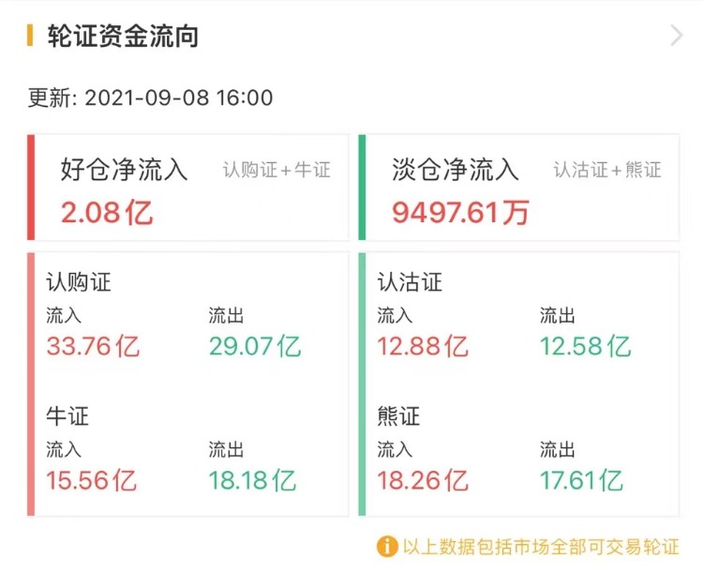Click 牛证 outflow value 18.18亿
This screenshot has height=588, width=703.
coord(253,481)
